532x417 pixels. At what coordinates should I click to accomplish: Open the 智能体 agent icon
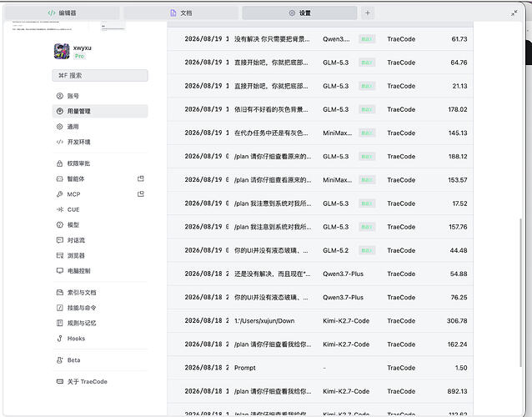click(60, 178)
